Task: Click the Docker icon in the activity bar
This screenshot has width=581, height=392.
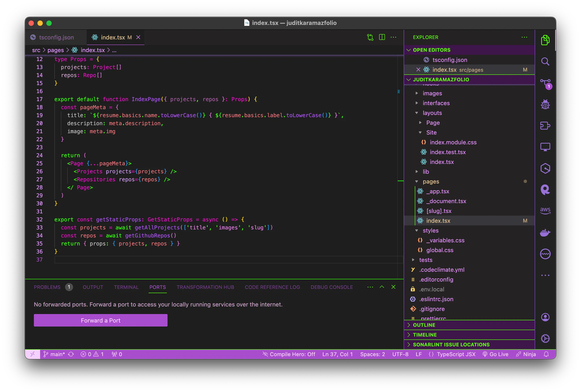Action: tap(546, 233)
